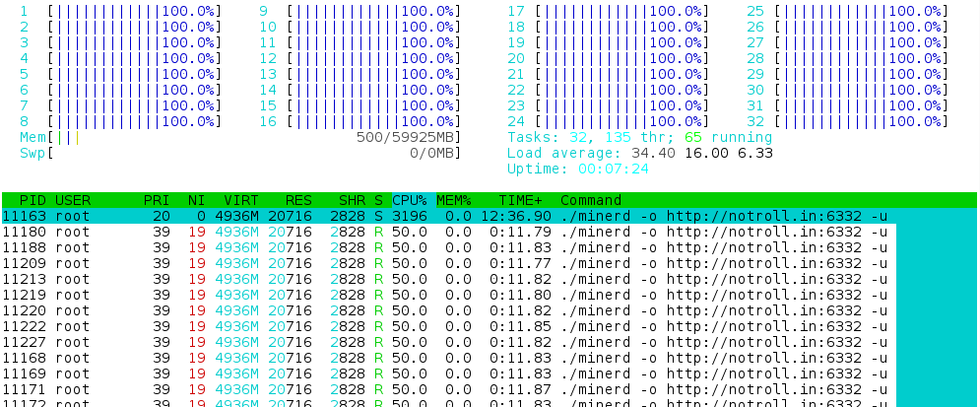The width and height of the screenshot is (980, 407).
Task: Sort by the VIRT column header
Action: pyautogui.click(x=241, y=200)
